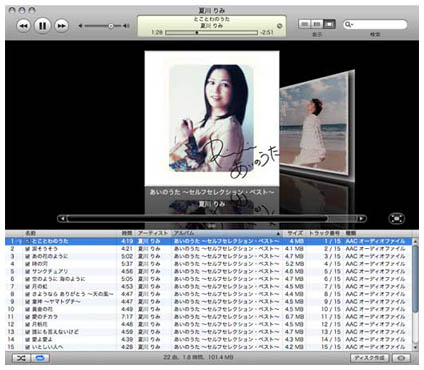Click in the search field
424x370 pixels.
point(378,24)
